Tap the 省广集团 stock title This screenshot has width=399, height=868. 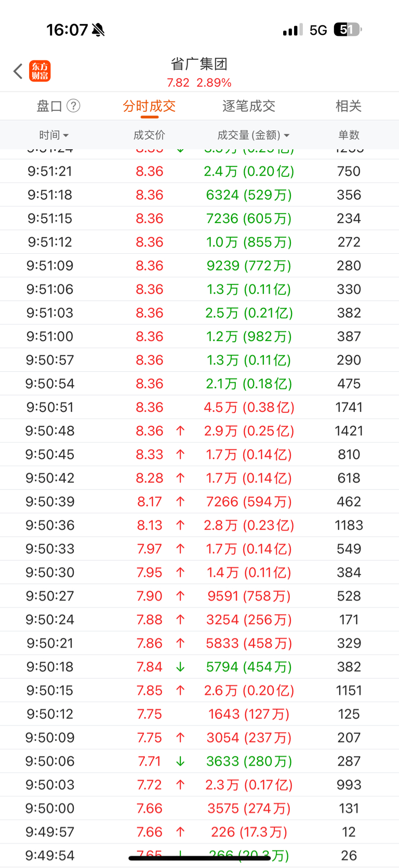(199, 64)
